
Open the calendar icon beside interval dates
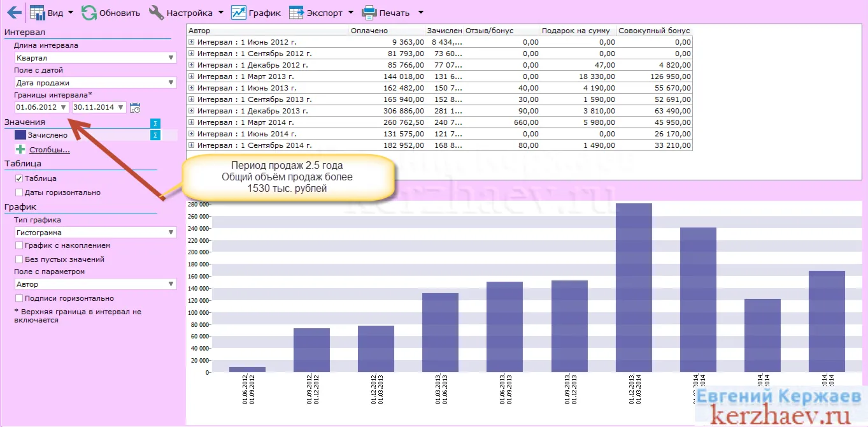(135, 108)
